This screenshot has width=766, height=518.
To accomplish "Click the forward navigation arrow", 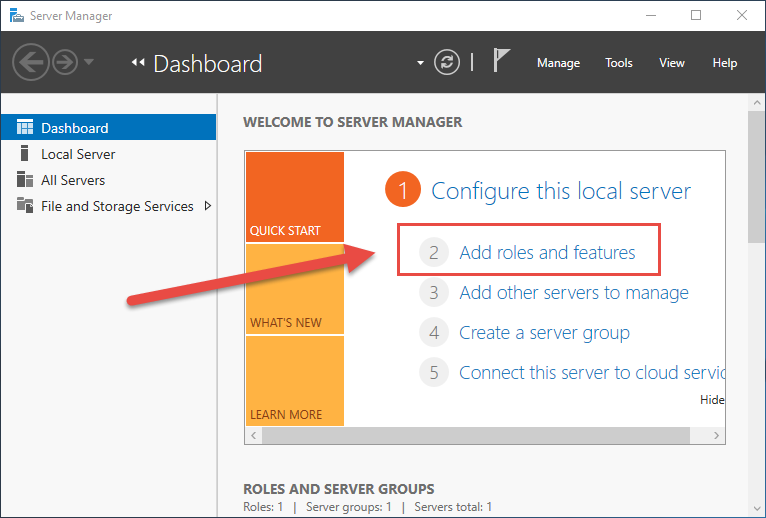I will click(x=65, y=62).
